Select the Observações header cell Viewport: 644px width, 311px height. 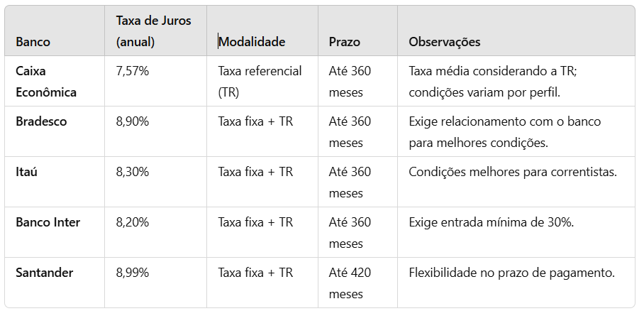pos(445,42)
